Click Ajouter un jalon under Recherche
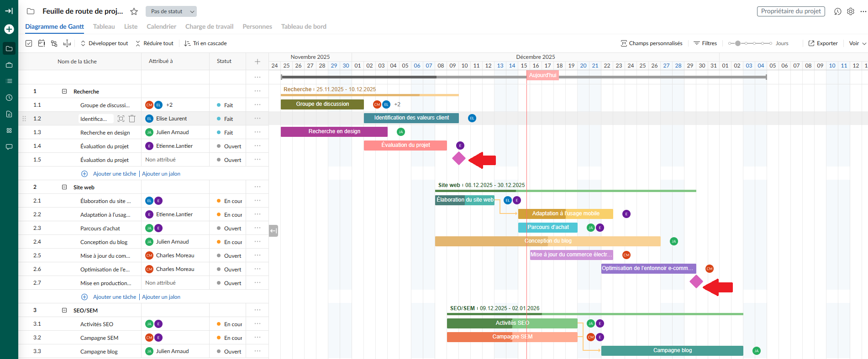 [161, 174]
